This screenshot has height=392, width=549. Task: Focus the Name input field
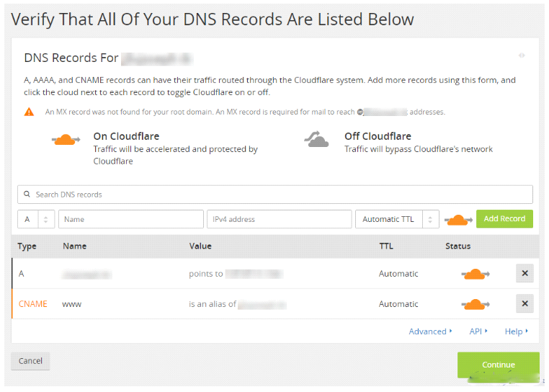(x=131, y=219)
